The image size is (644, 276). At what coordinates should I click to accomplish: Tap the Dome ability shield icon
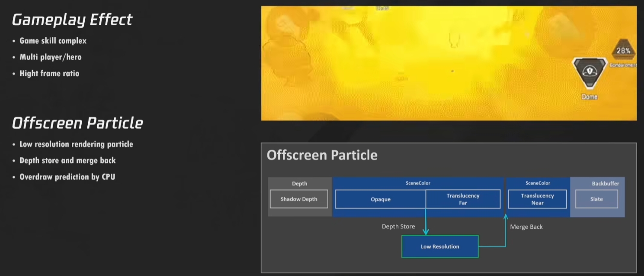590,73
